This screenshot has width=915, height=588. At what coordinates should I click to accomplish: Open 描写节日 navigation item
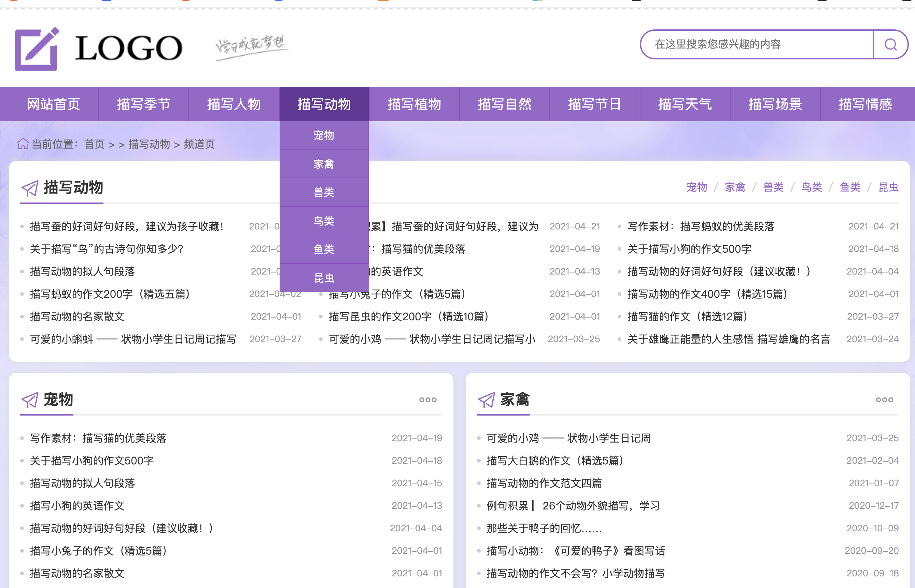[595, 104]
